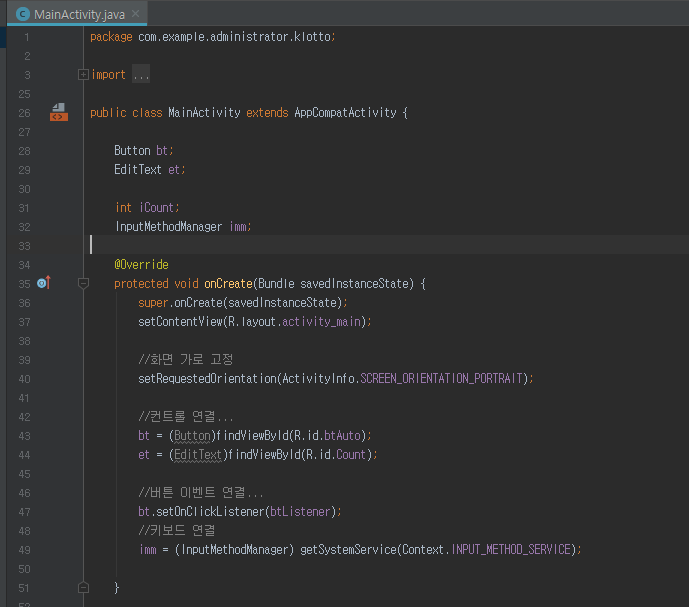689x607 pixels.
Task: Click the btAuto id reference
Action: pyautogui.click(x=342, y=436)
